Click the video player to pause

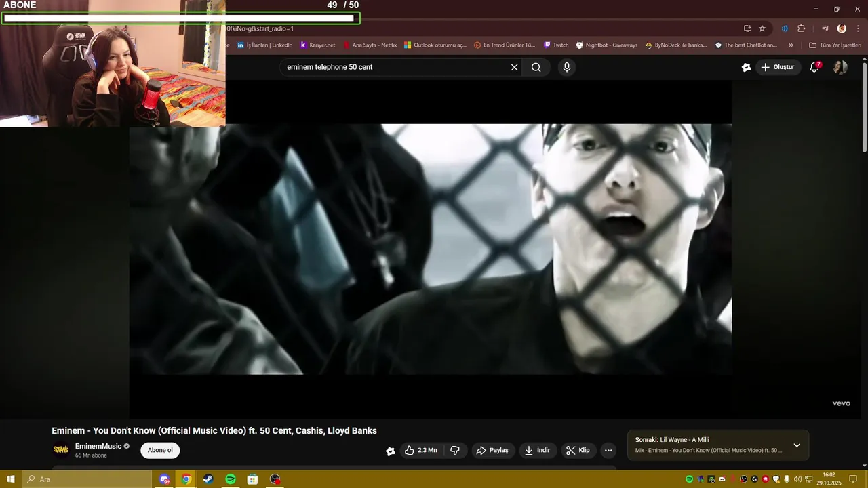(x=431, y=249)
